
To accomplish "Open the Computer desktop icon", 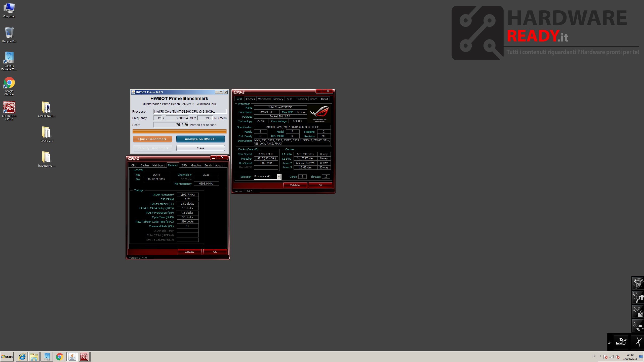I will point(9,10).
